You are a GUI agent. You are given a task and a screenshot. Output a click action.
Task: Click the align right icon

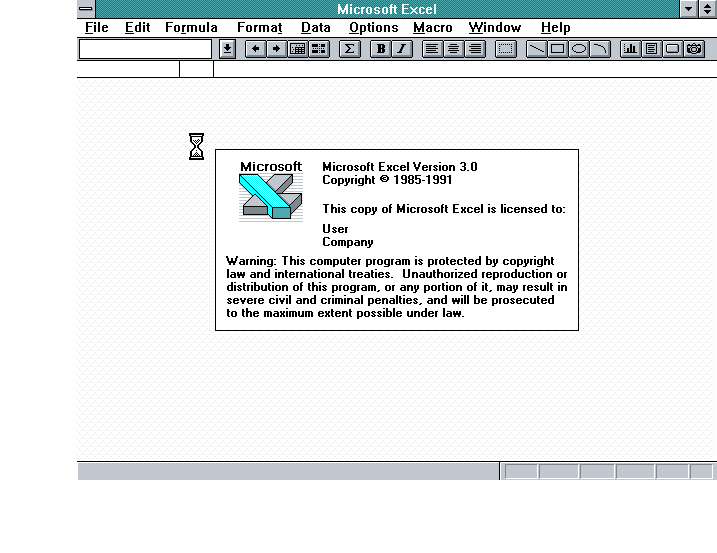[475, 49]
